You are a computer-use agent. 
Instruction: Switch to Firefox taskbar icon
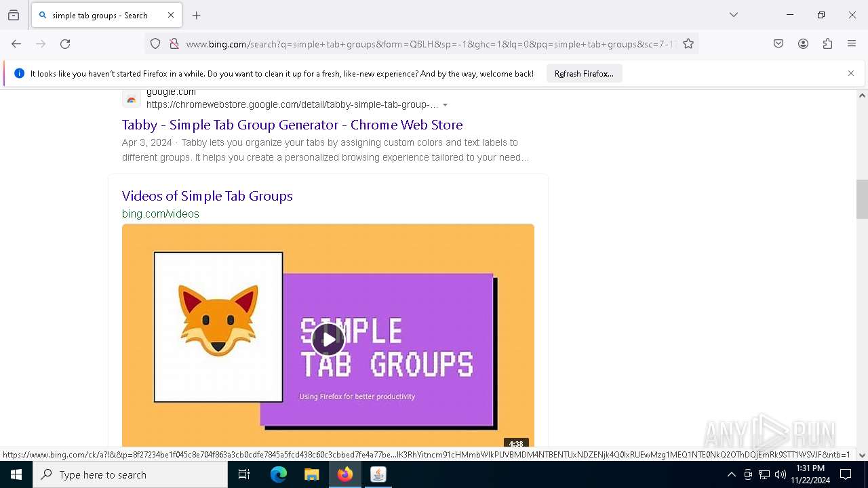point(345,474)
